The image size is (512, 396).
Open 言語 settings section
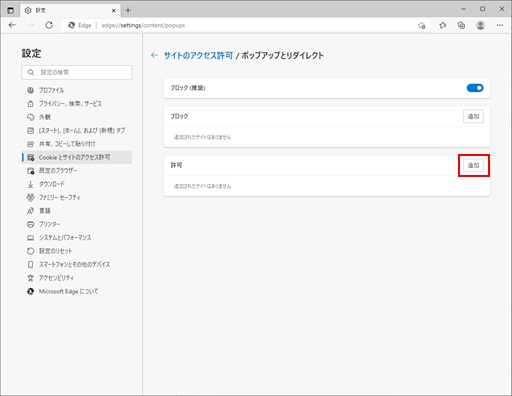pyautogui.click(x=77, y=211)
